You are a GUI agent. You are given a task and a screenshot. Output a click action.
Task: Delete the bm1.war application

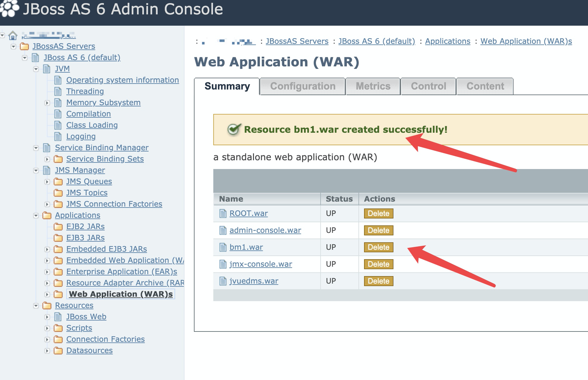(x=378, y=247)
